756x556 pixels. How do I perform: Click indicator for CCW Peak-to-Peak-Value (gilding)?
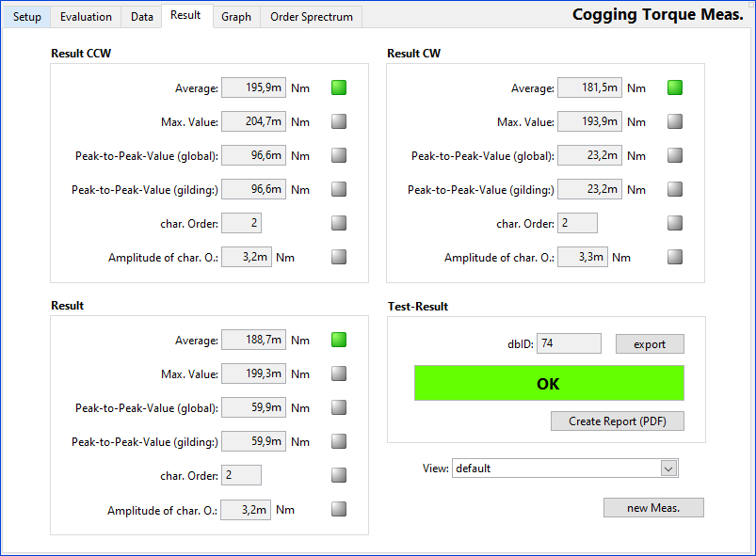(339, 189)
